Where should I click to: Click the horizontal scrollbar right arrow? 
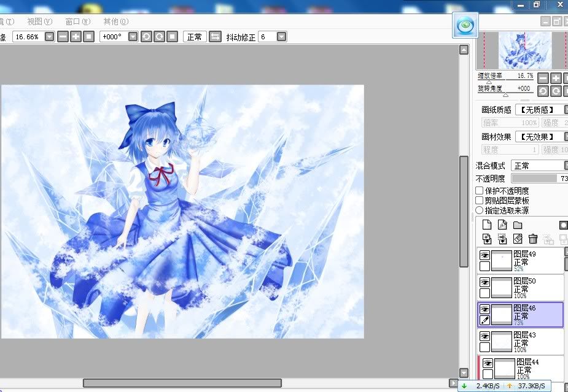coord(453,383)
